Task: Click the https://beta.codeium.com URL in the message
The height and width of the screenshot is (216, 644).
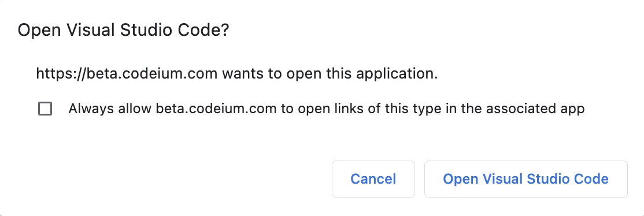Action: click(127, 74)
